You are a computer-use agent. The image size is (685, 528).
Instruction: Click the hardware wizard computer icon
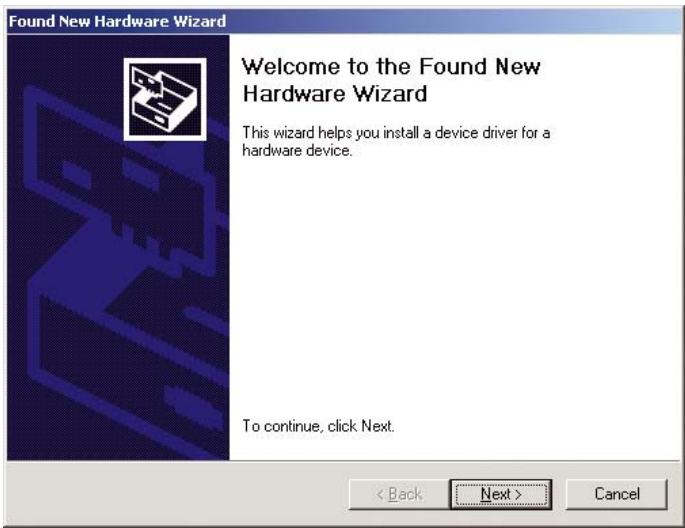(x=165, y=100)
